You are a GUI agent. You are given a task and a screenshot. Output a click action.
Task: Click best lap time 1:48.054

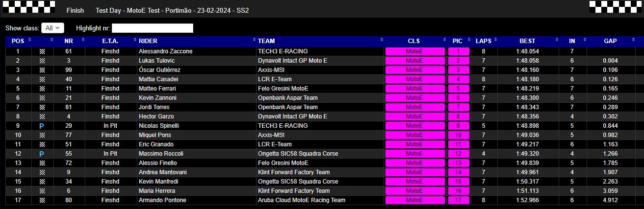[x=528, y=51]
